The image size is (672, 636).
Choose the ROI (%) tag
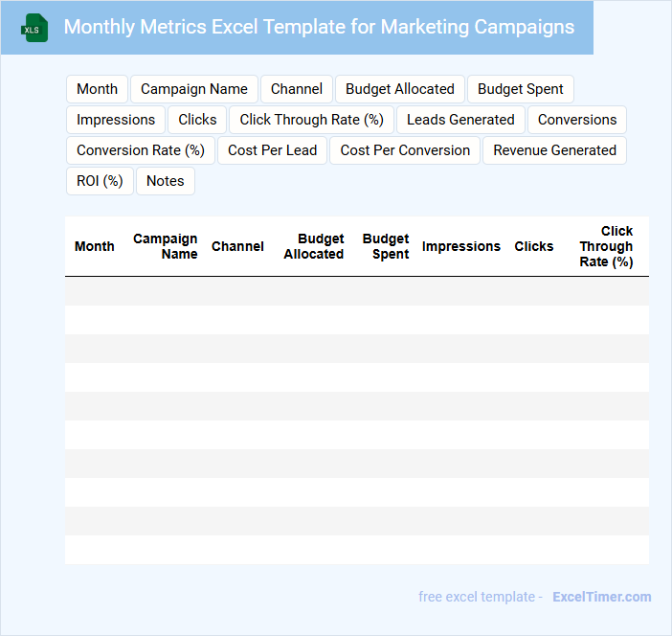click(x=100, y=181)
